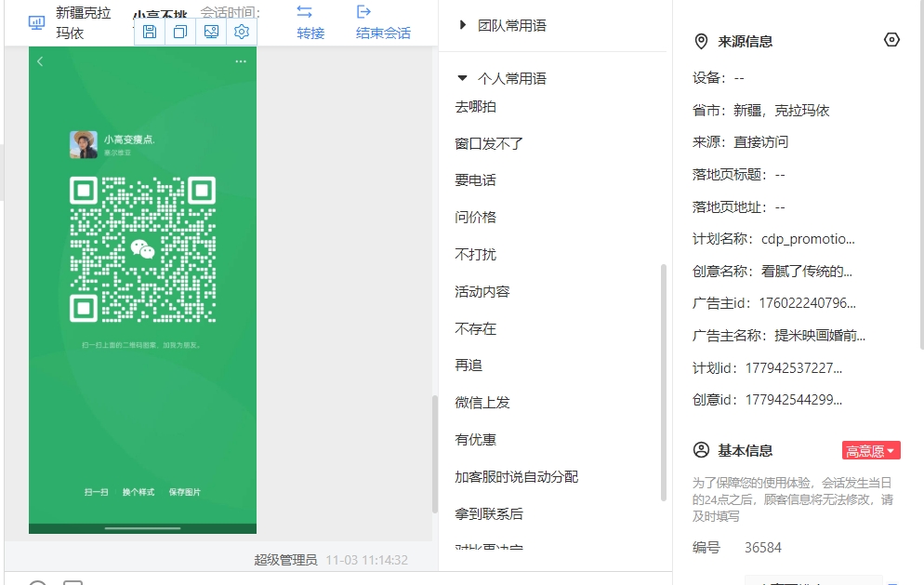Click the 来源 直接访问 entry
The height and width of the screenshot is (585, 924).
tap(740, 142)
